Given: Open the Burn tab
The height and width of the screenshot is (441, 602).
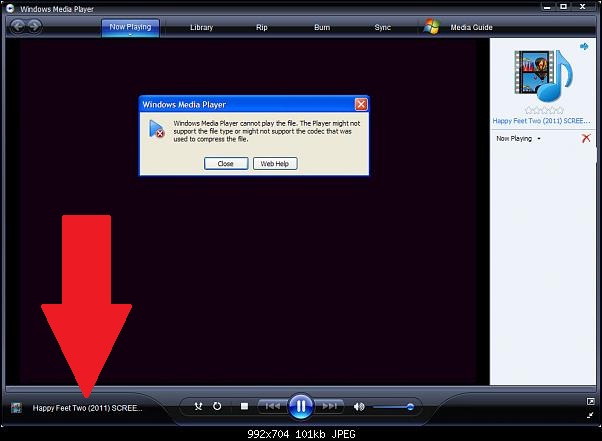Looking at the screenshot, I should [322, 28].
